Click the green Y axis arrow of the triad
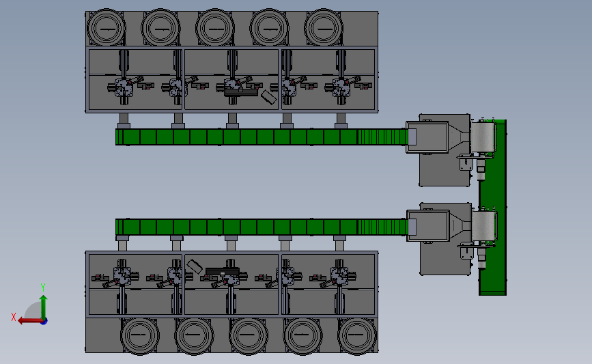 tap(44, 307)
